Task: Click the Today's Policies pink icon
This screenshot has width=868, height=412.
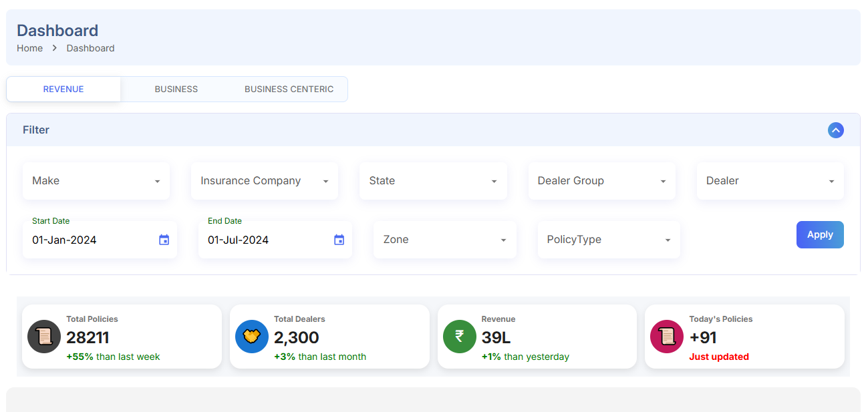Action: pyautogui.click(x=666, y=337)
